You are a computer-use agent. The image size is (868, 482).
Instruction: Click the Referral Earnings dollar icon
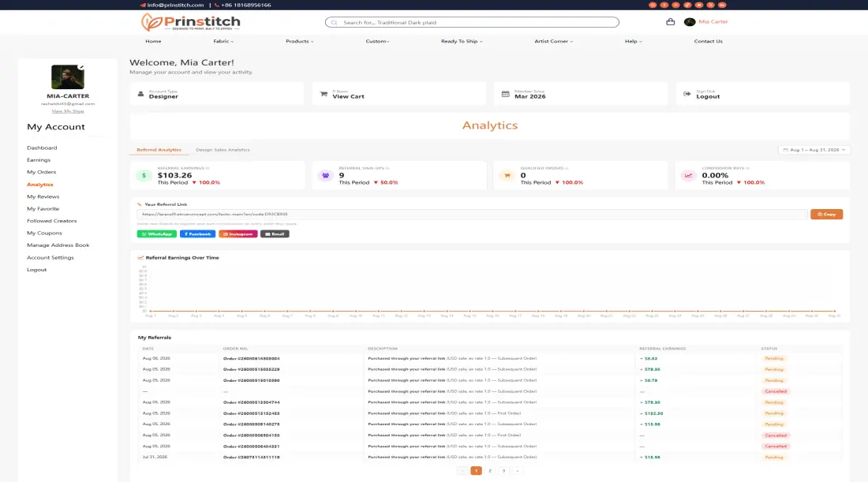[144, 175]
